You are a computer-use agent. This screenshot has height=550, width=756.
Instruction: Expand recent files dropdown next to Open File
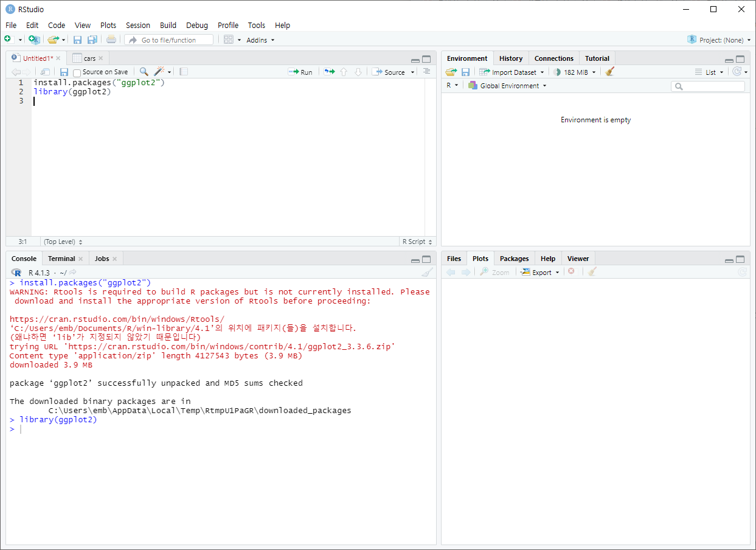coord(63,40)
